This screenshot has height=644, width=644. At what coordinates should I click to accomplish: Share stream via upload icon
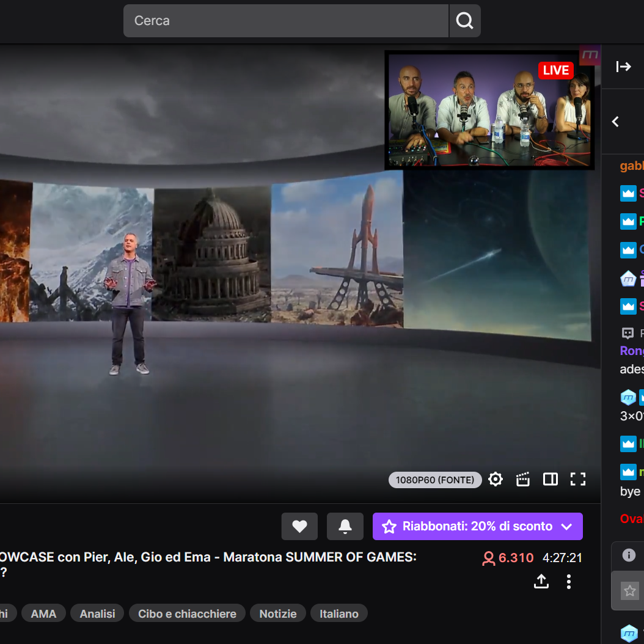(541, 581)
